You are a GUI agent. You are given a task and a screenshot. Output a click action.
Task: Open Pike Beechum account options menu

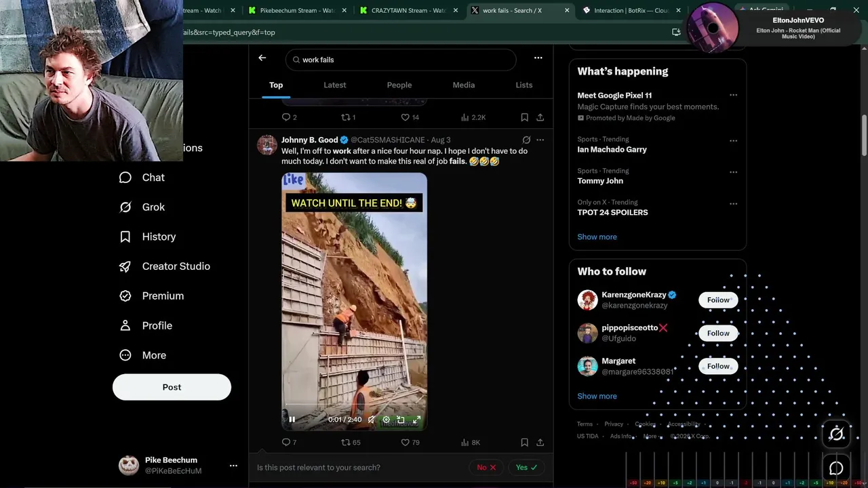(x=233, y=466)
